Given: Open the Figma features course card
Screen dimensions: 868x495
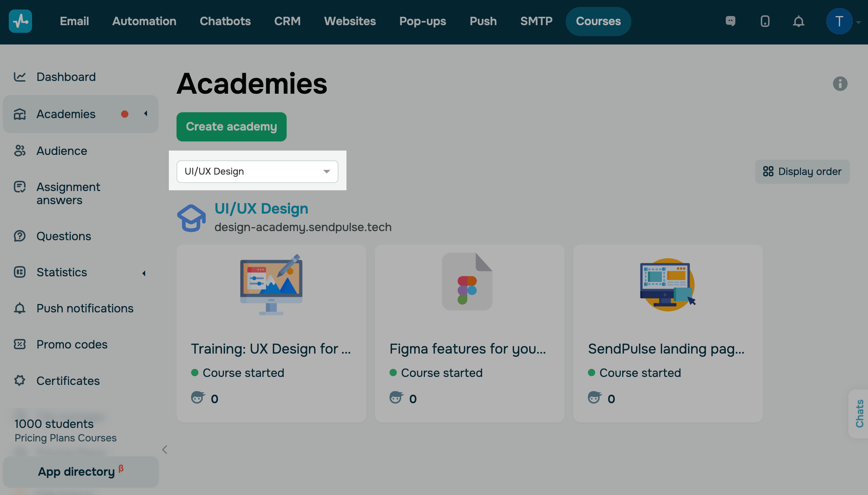Looking at the screenshot, I should point(469,333).
